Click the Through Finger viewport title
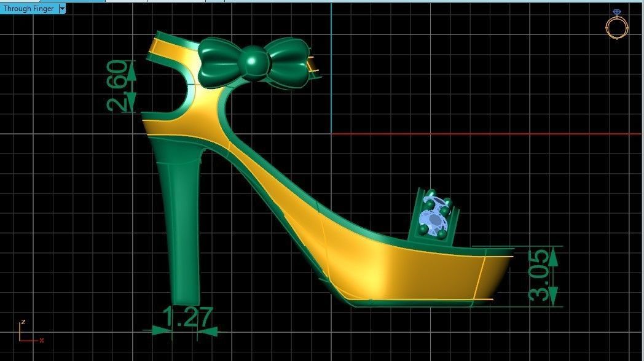 tap(28, 9)
